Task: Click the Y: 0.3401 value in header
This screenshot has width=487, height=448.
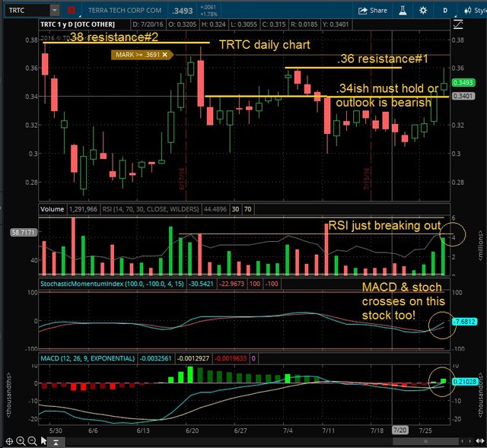Action: (336, 24)
